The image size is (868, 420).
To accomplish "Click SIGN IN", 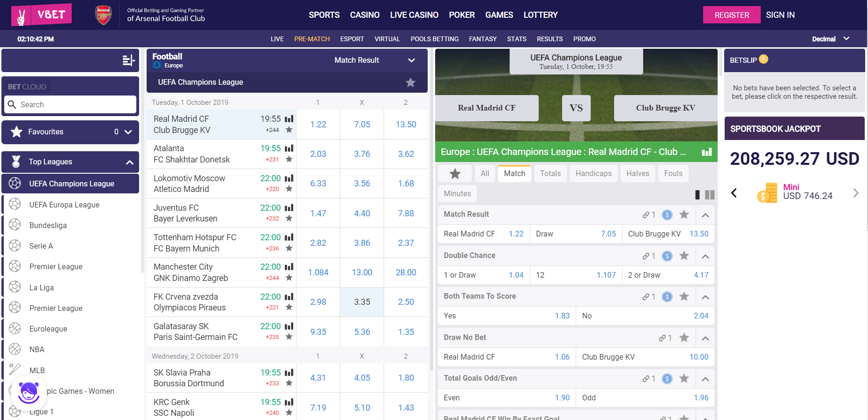I will pyautogui.click(x=780, y=15).
